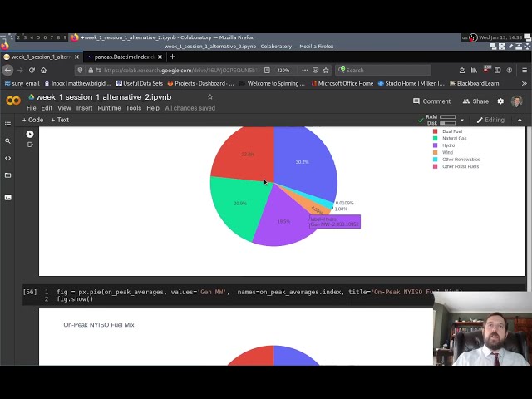The image size is (532, 399).
Task: Toggle reader view icon in the address bar
Action: tap(268, 70)
